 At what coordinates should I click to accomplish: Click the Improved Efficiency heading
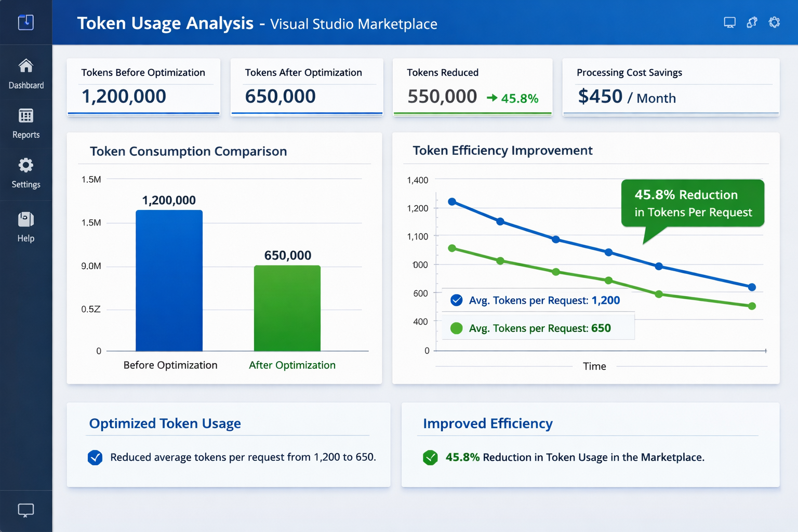coord(488,423)
